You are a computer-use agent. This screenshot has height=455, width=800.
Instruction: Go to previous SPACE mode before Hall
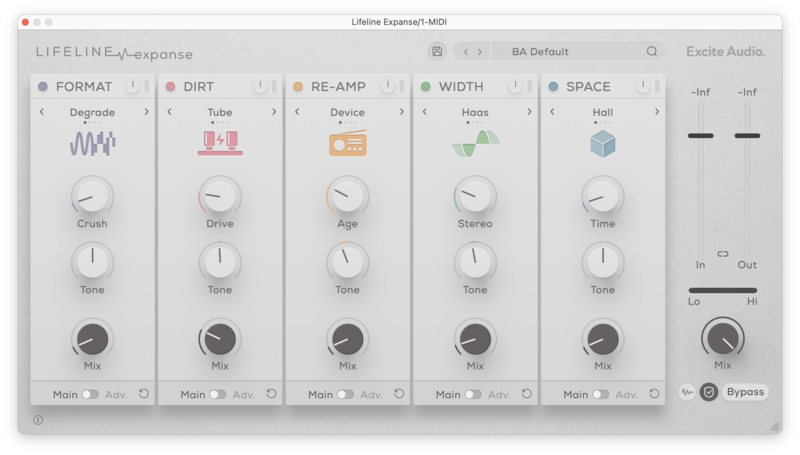click(x=552, y=112)
